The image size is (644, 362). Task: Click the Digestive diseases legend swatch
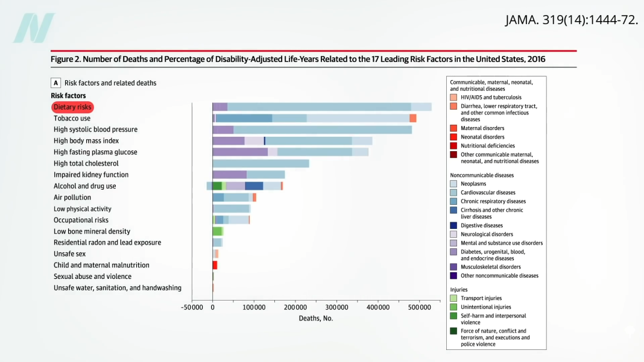453,225
